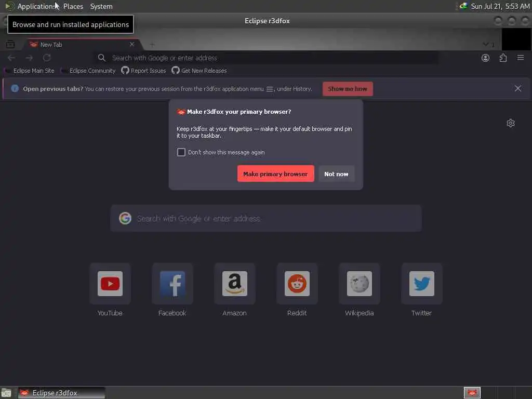Click the Reload page button
The height and width of the screenshot is (399, 532).
47,58
